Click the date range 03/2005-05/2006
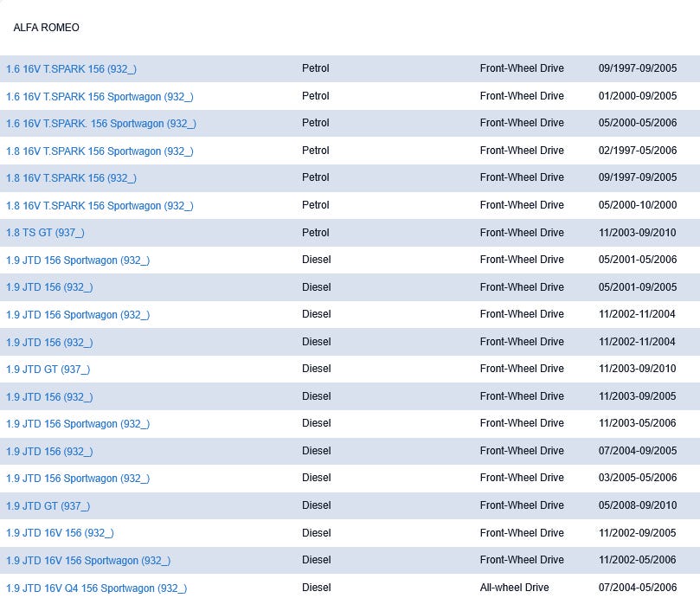The image size is (700, 598). click(638, 477)
